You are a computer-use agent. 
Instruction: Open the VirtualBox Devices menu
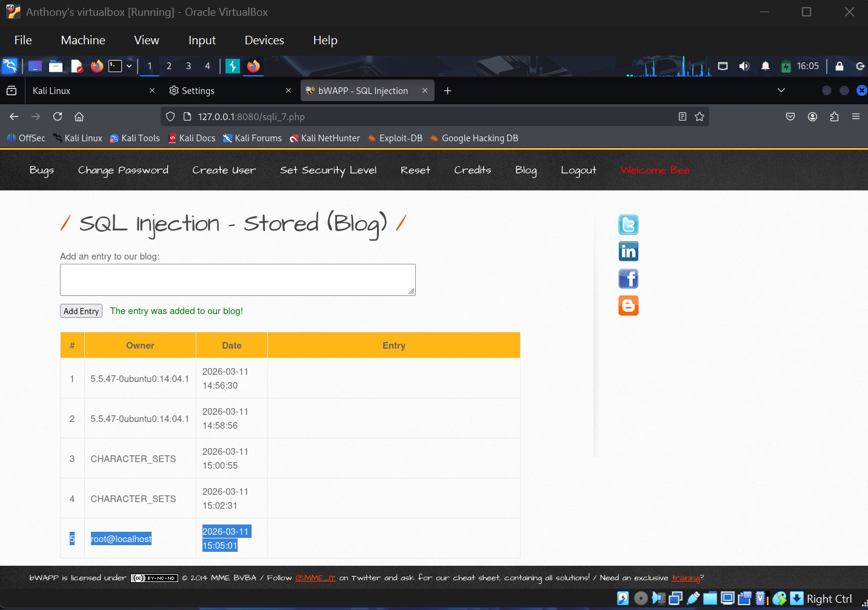pos(264,40)
